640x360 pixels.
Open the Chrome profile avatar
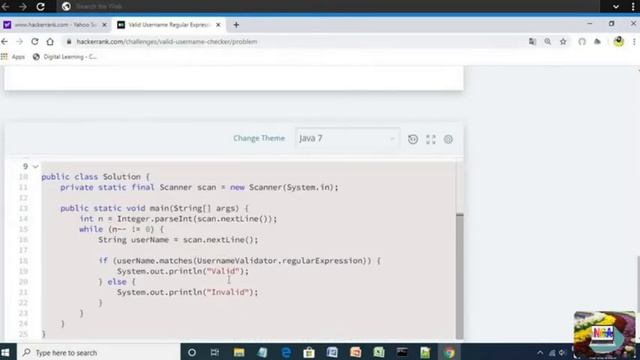coord(618,42)
